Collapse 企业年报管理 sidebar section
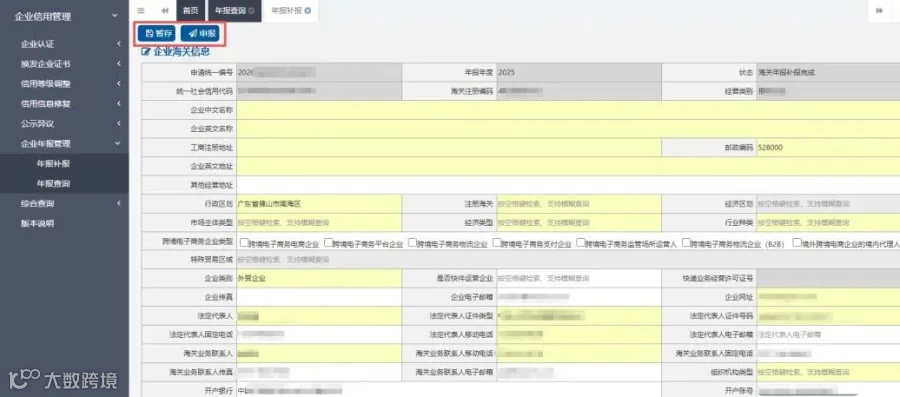900x397 pixels. point(64,143)
